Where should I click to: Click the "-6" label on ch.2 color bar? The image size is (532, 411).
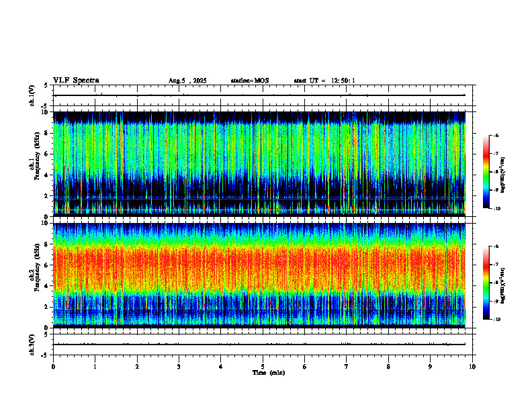(496, 246)
